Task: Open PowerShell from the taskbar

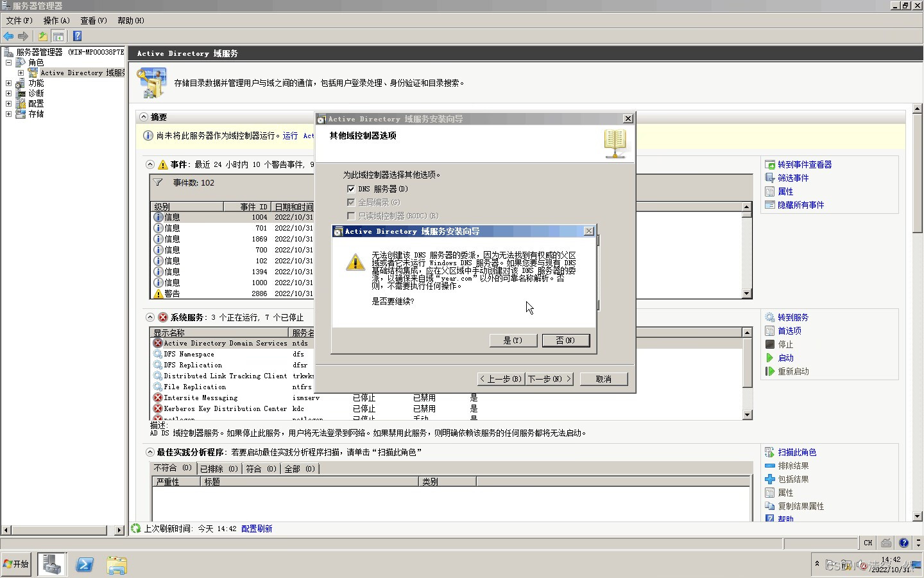Action: [x=85, y=565]
